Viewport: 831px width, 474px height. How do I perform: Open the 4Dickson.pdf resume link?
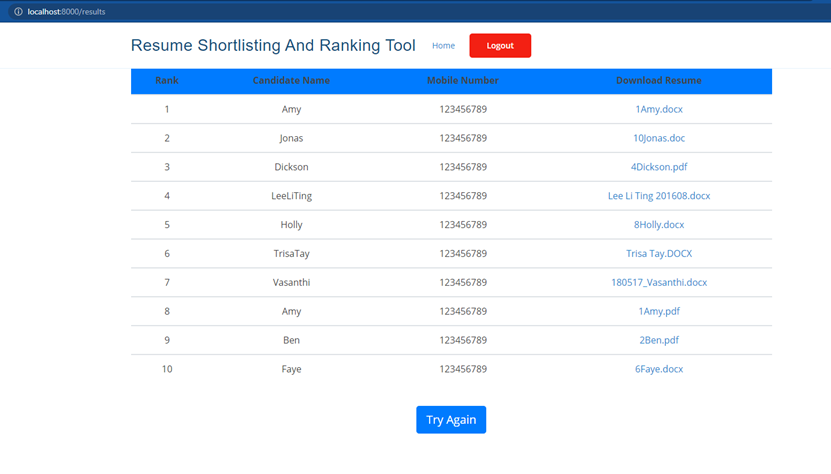click(658, 167)
